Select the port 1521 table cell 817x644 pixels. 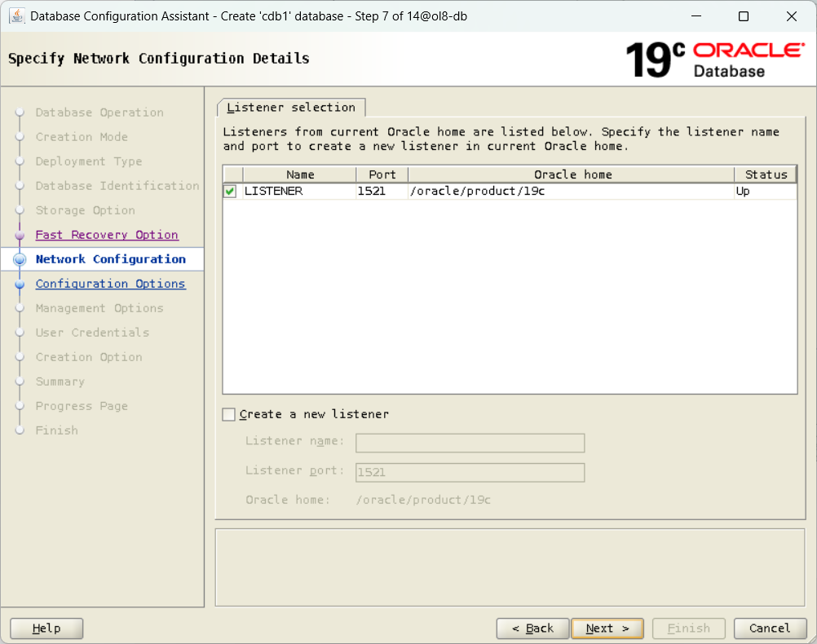382,192
